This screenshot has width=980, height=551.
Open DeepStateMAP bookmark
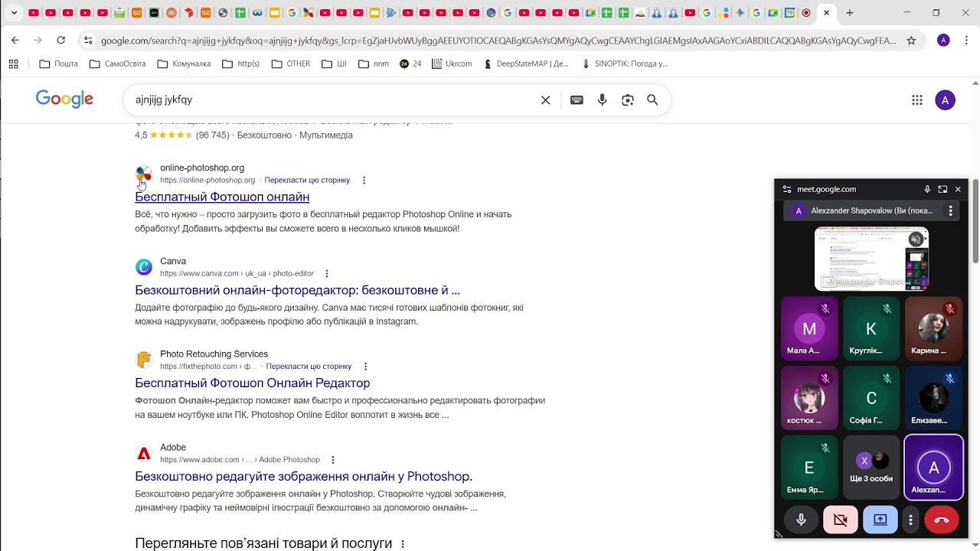526,64
